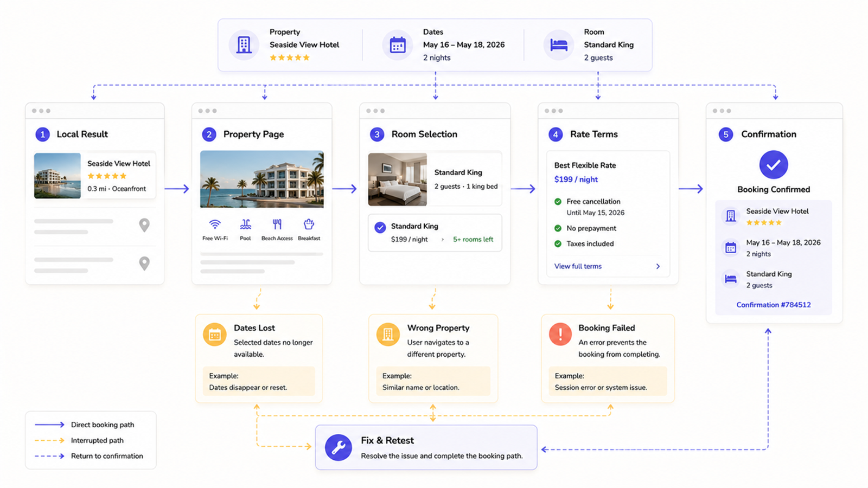Click the Property Page step heading
This screenshot has width=868, height=488.
[253, 134]
